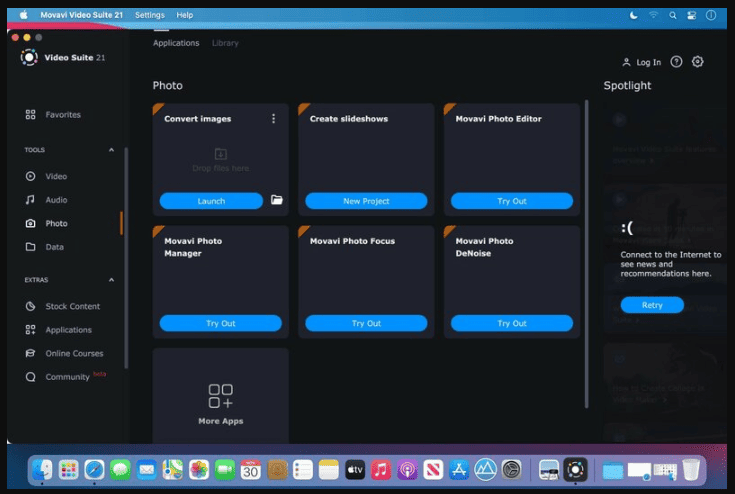Click the Drop files here area icon
Image resolution: width=735 pixels, height=494 pixels.
point(220,154)
